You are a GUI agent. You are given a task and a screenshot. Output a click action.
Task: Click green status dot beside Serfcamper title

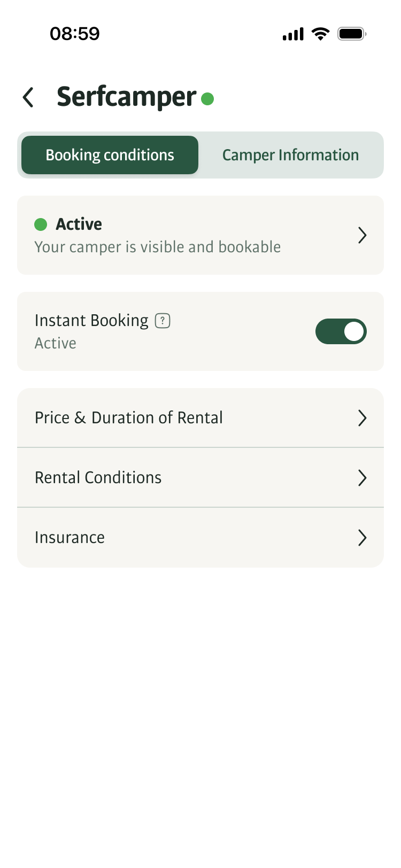click(x=207, y=99)
